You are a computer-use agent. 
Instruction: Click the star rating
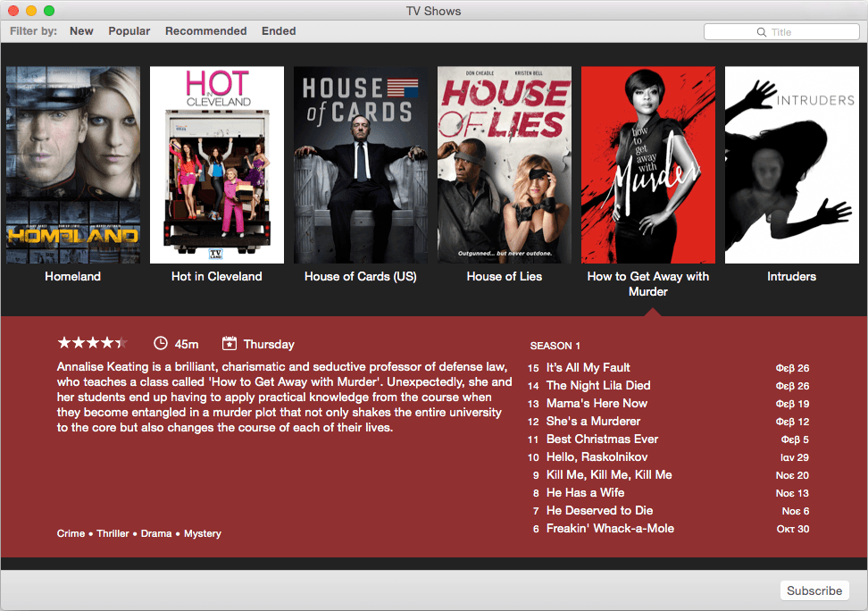[93, 343]
